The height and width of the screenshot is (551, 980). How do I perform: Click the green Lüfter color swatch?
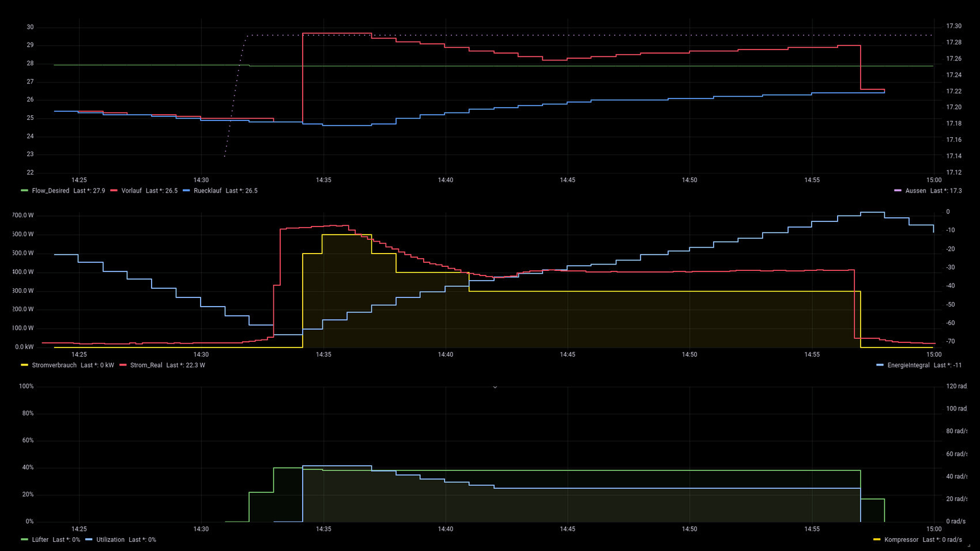click(24, 540)
